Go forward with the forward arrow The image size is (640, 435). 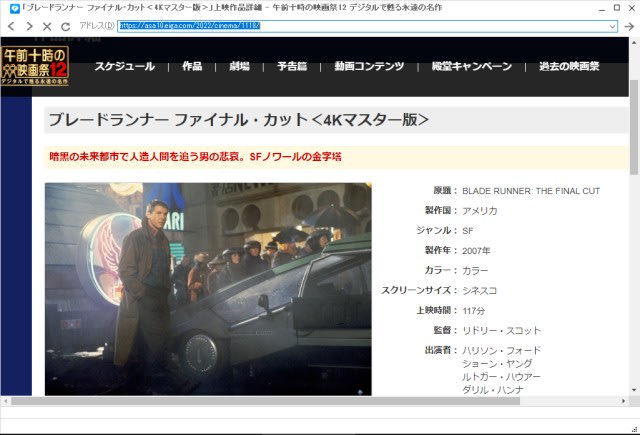click(29, 26)
